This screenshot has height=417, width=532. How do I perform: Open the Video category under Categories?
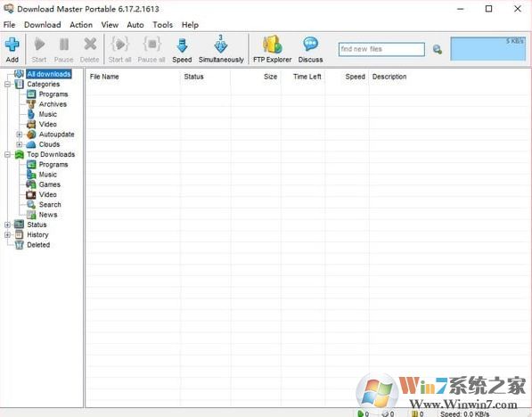pos(48,124)
